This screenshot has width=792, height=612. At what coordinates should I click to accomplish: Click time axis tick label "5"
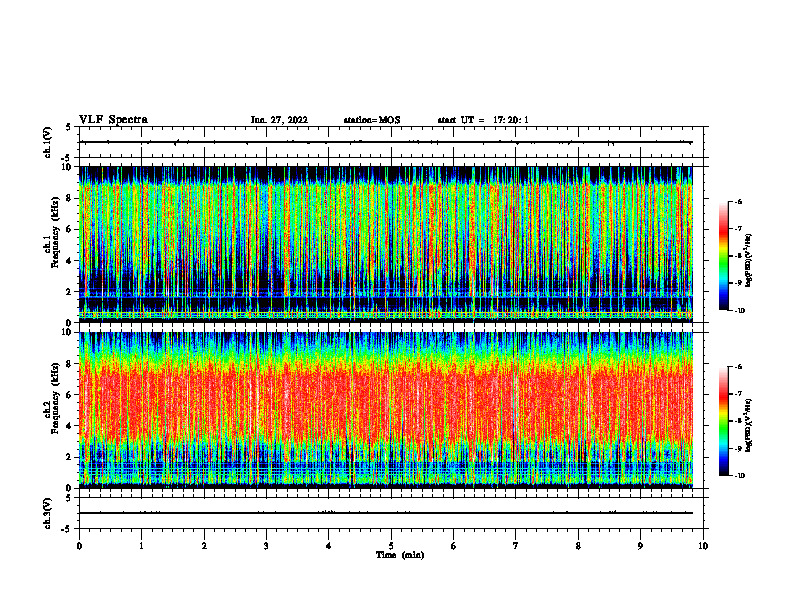[391, 546]
